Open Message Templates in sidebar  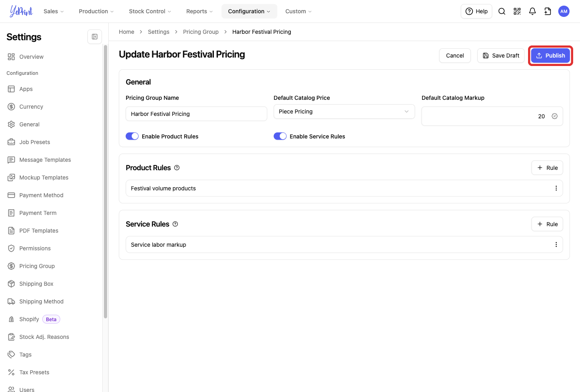pos(45,160)
